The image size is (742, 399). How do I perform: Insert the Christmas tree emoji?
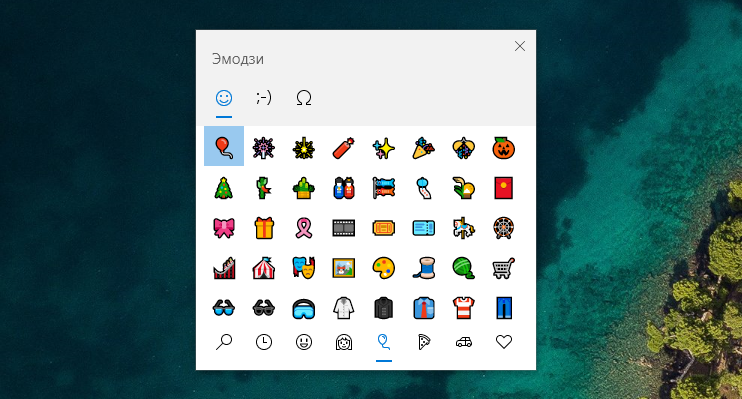(x=224, y=188)
